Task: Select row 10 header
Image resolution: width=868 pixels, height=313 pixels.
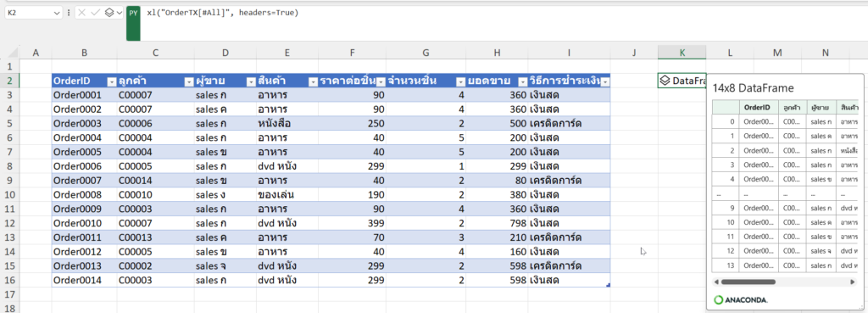Action: click(8, 195)
